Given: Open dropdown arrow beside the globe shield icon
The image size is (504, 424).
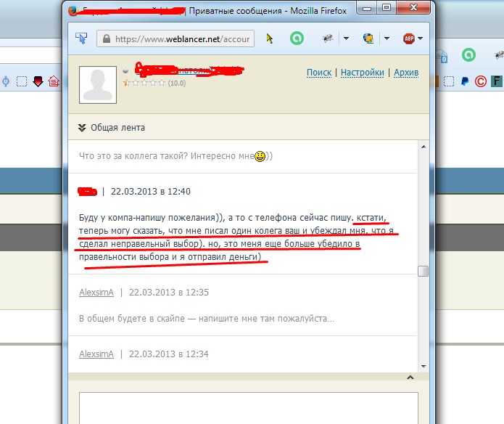Looking at the screenshot, I should tap(386, 38).
